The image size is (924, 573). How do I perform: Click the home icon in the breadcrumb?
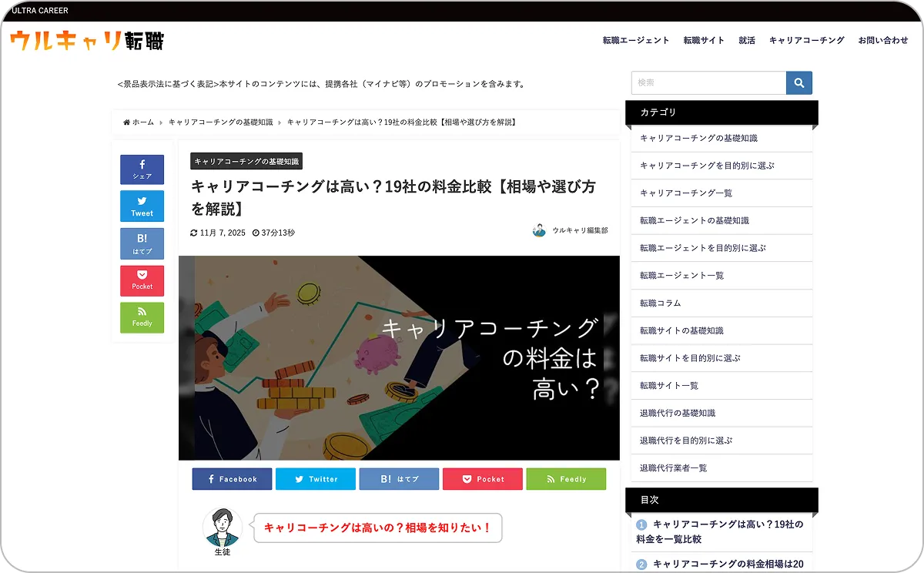click(x=126, y=122)
